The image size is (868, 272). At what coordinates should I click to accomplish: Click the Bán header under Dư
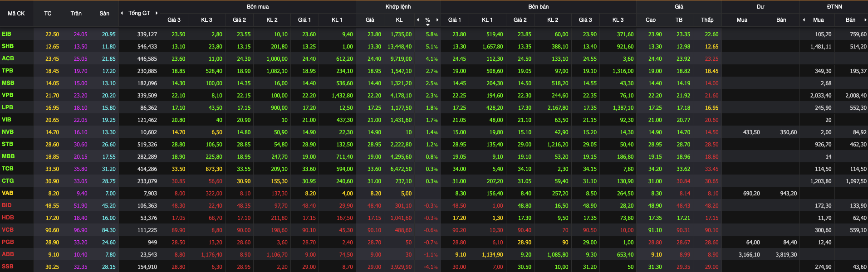pyautogui.click(x=781, y=20)
